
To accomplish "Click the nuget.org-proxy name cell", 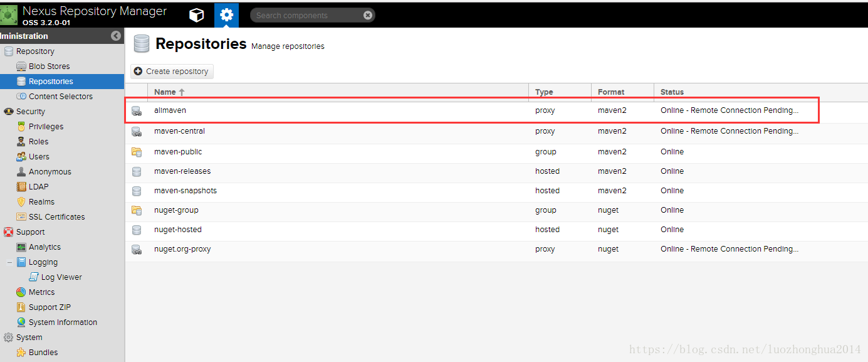I will point(182,249).
